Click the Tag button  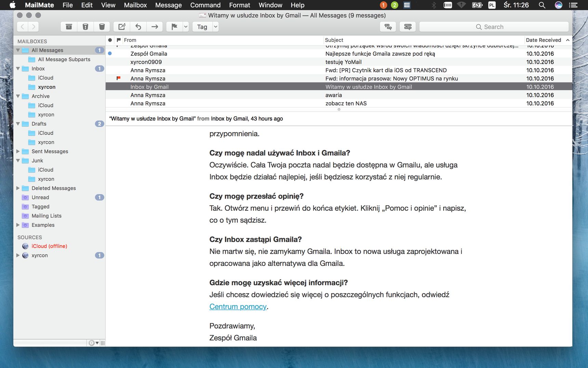tap(202, 27)
